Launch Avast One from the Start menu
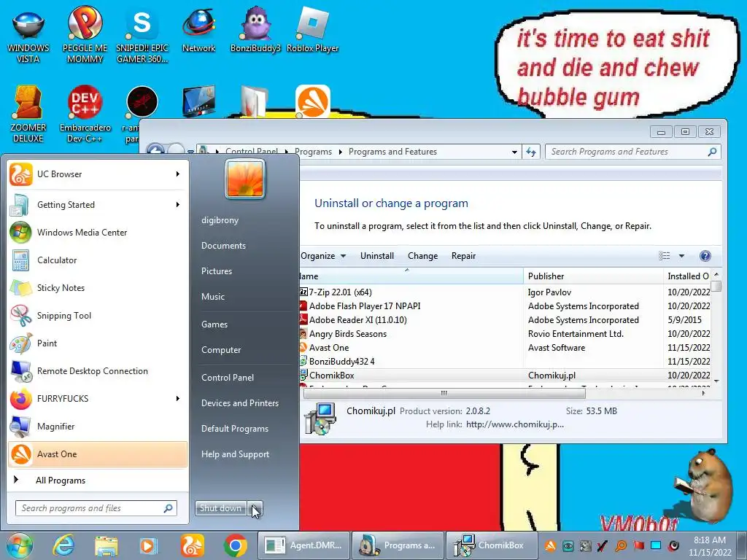This screenshot has width=747, height=560. (x=98, y=454)
